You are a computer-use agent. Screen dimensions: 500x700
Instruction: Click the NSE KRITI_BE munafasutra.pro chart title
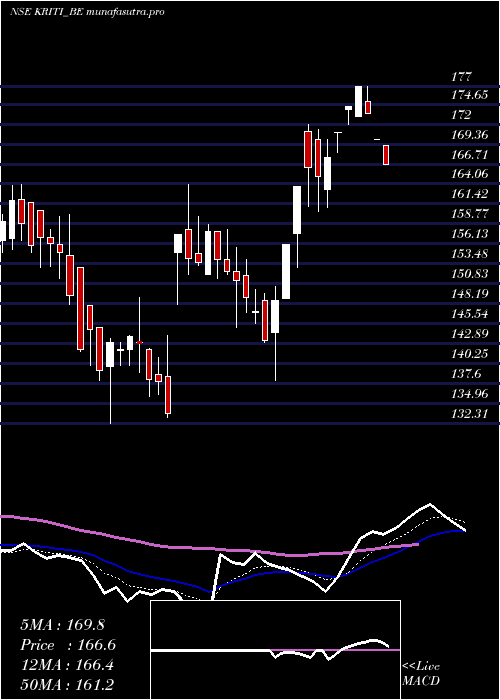(x=87, y=12)
